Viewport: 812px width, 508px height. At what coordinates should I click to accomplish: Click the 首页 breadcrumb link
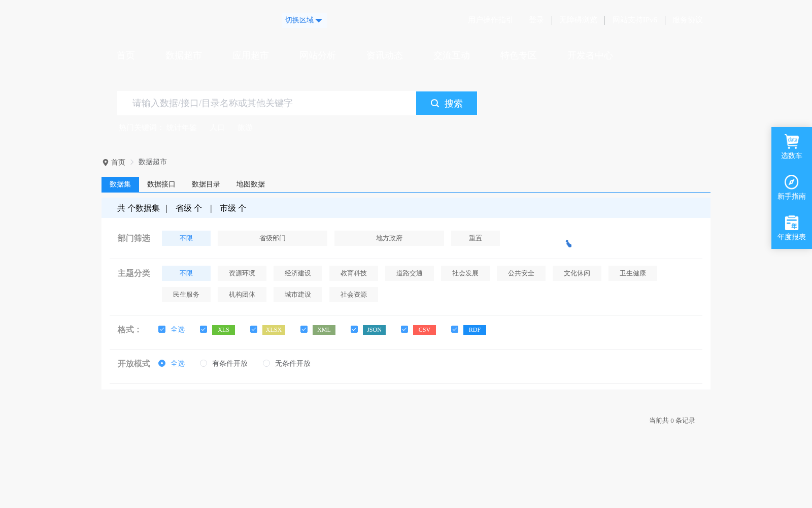tap(118, 162)
